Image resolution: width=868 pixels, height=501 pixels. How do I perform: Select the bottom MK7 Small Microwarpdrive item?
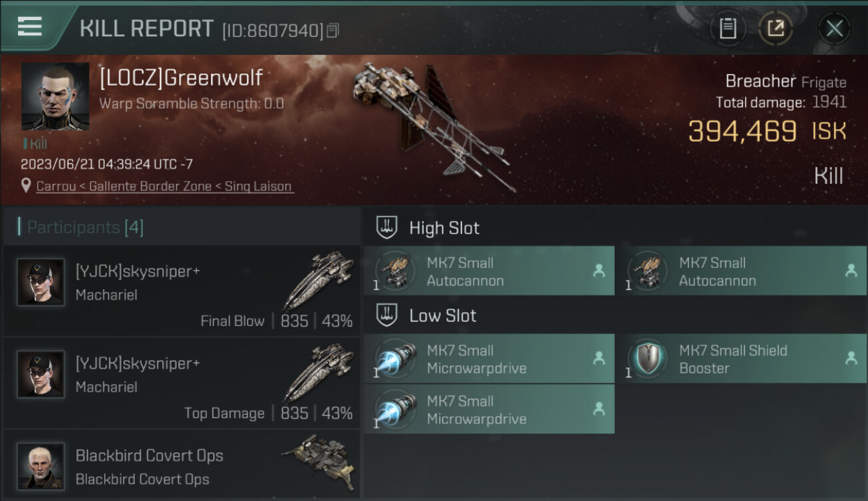[x=489, y=409]
